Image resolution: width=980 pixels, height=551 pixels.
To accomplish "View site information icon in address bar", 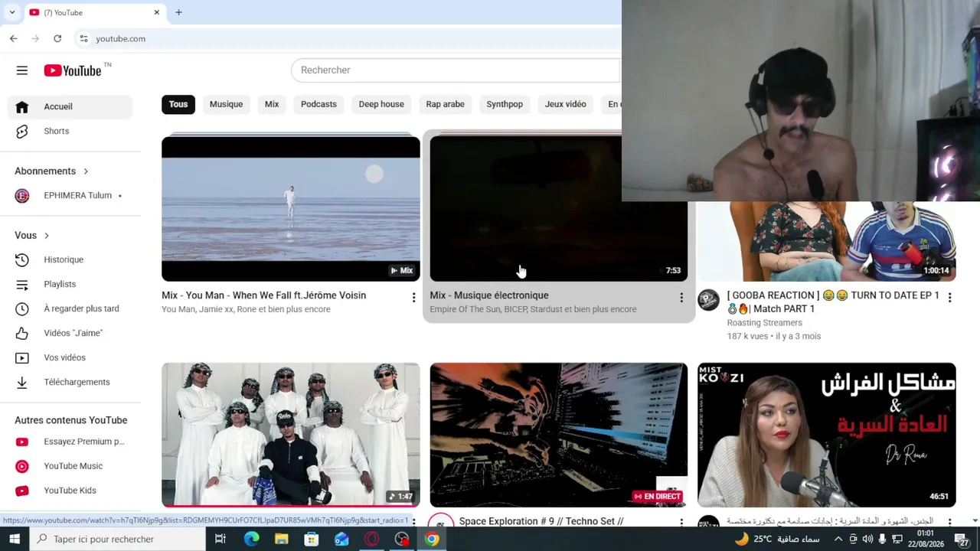I will (83, 38).
